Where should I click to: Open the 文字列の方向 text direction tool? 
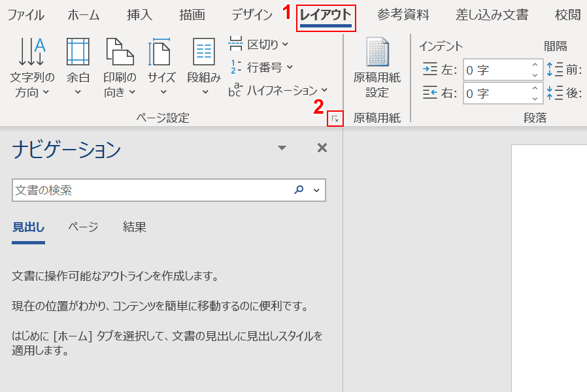[x=32, y=68]
